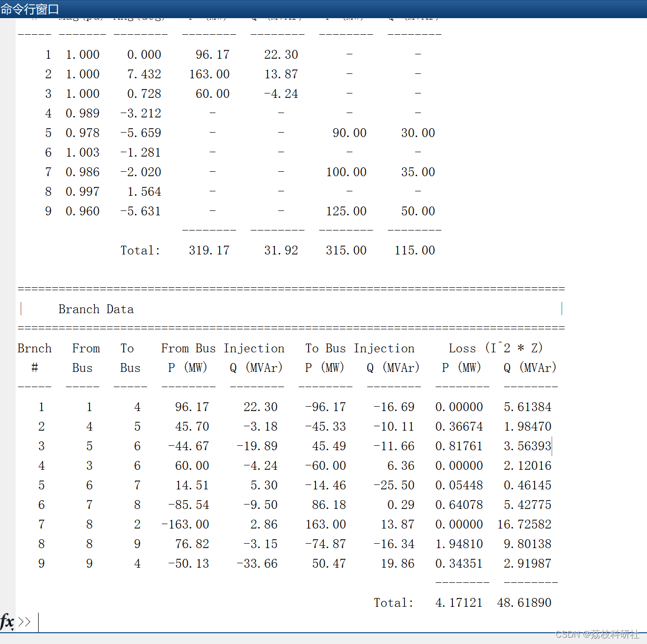Click branch 7 from injection -163.00
The width and height of the screenshot is (647, 644).
pyautogui.click(x=185, y=525)
